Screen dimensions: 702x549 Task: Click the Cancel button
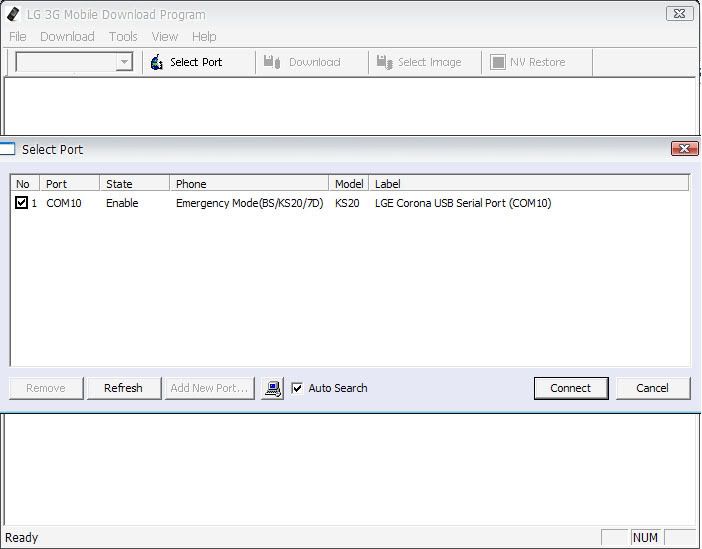click(x=653, y=388)
